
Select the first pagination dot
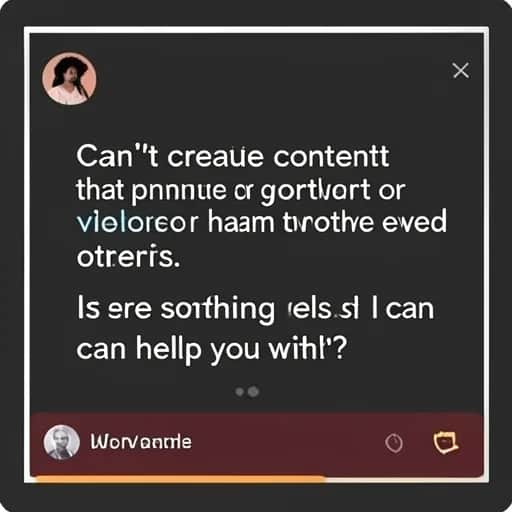(239, 392)
